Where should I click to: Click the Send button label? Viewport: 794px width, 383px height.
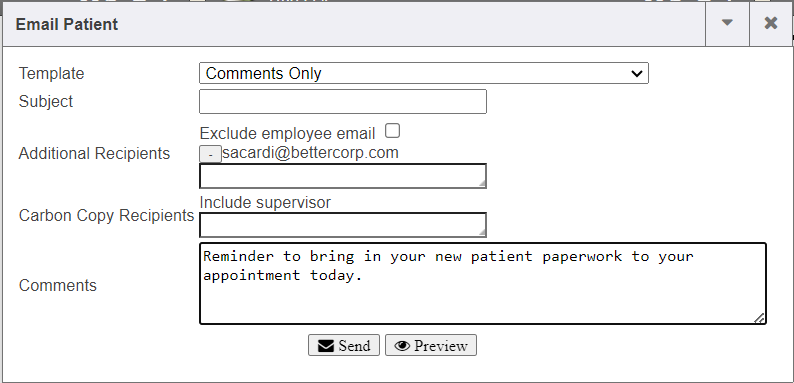(x=354, y=346)
